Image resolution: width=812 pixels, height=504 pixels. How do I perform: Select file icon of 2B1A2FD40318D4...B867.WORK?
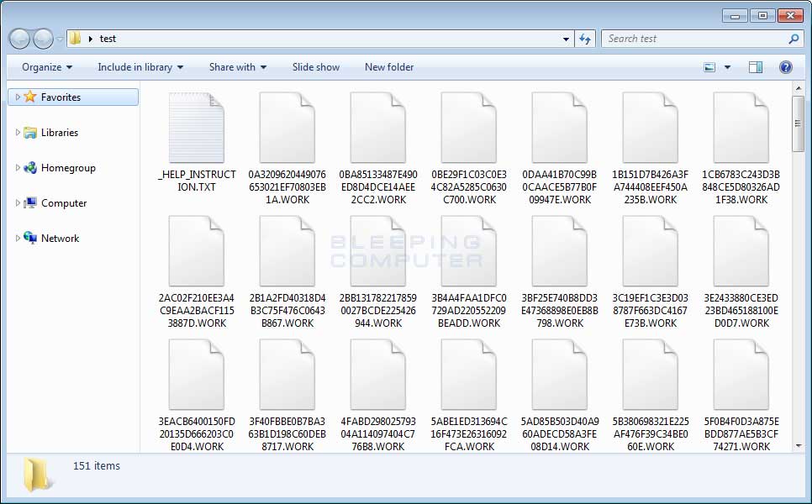pyautogui.click(x=287, y=251)
